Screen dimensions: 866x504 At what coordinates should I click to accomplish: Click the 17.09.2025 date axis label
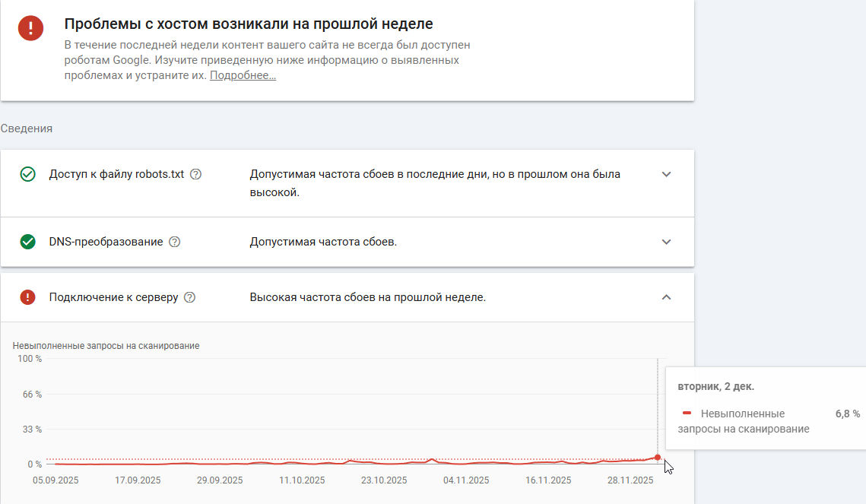coord(138,480)
